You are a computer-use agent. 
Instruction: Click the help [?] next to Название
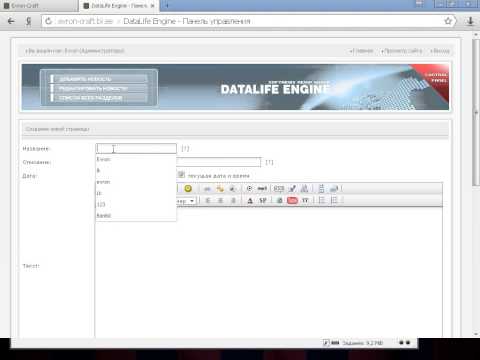pyautogui.click(x=185, y=149)
